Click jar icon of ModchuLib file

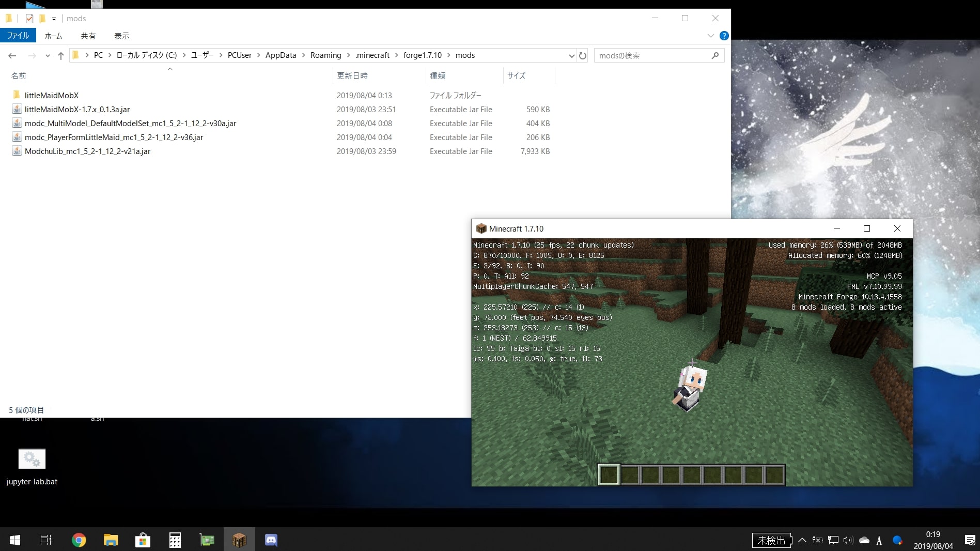click(x=17, y=151)
